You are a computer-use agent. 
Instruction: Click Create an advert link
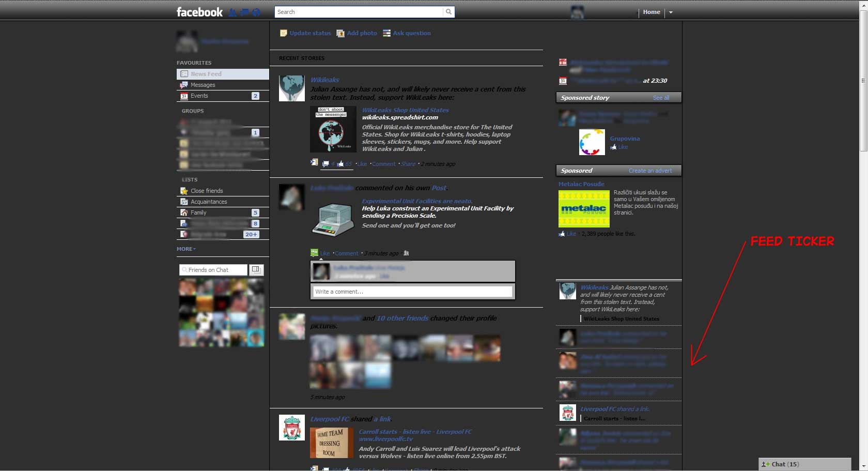650,171
